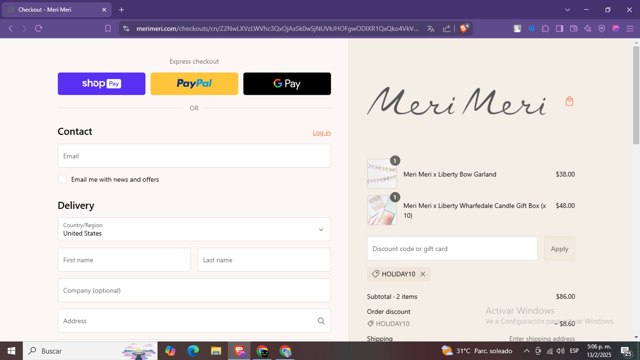Open File Explorer from the taskbar
The height and width of the screenshot is (360, 640).
(216, 351)
